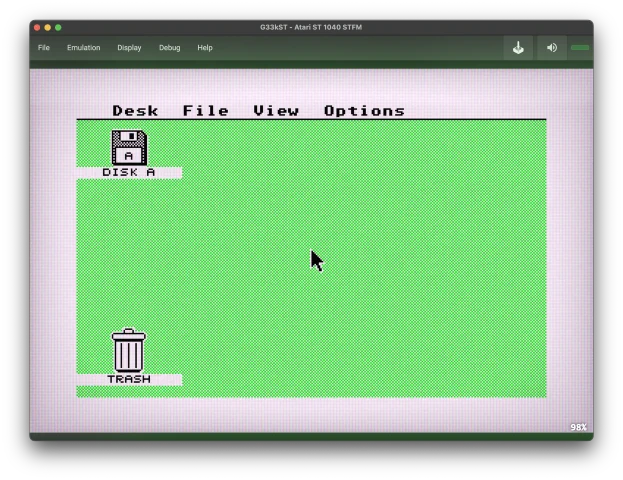The height and width of the screenshot is (480, 623).
Task: Click the G33kST window title text
Action: pyautogui.click(x=311, y=27)
